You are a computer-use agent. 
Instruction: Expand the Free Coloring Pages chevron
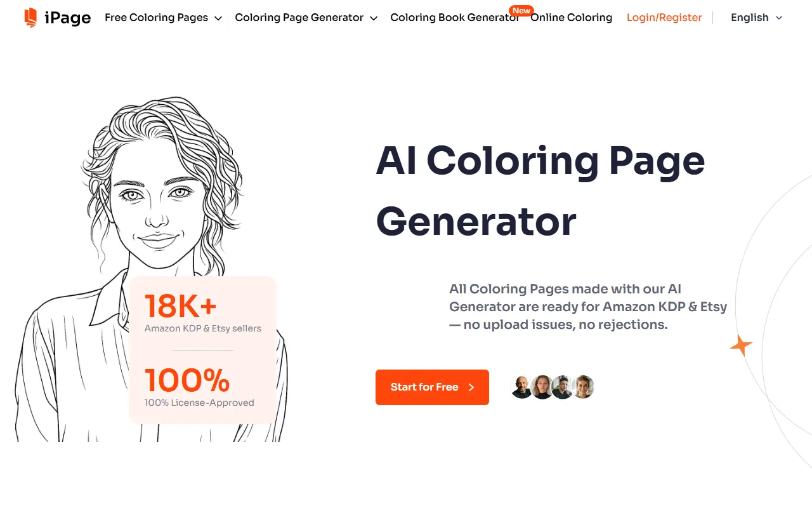click(x=218, y=18)
